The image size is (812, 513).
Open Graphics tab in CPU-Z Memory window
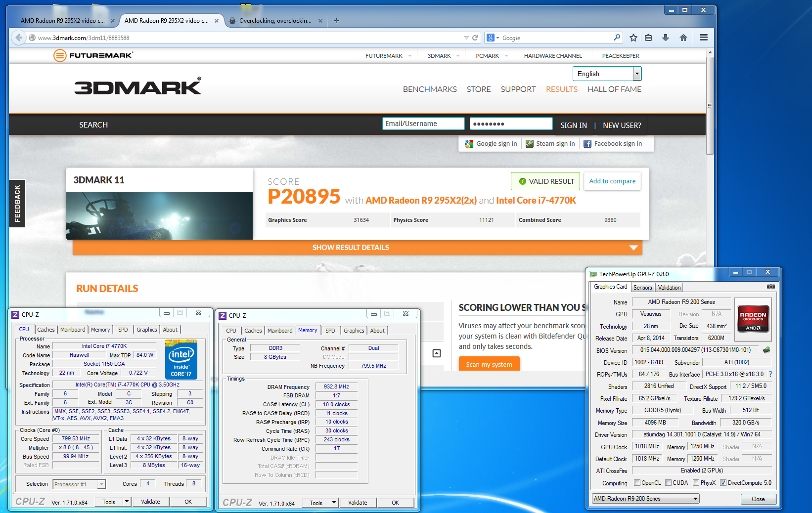click(x=354, y=331)
